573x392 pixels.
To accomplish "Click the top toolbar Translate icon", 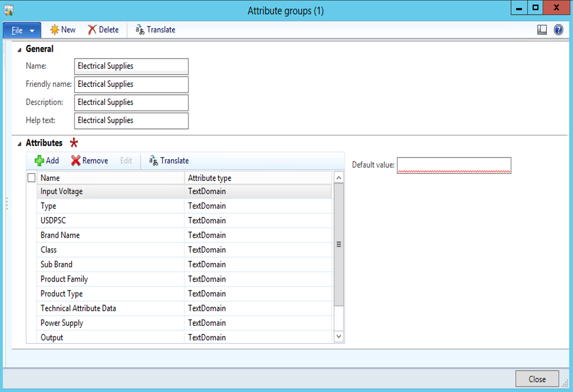I will (x=140, y=30).
